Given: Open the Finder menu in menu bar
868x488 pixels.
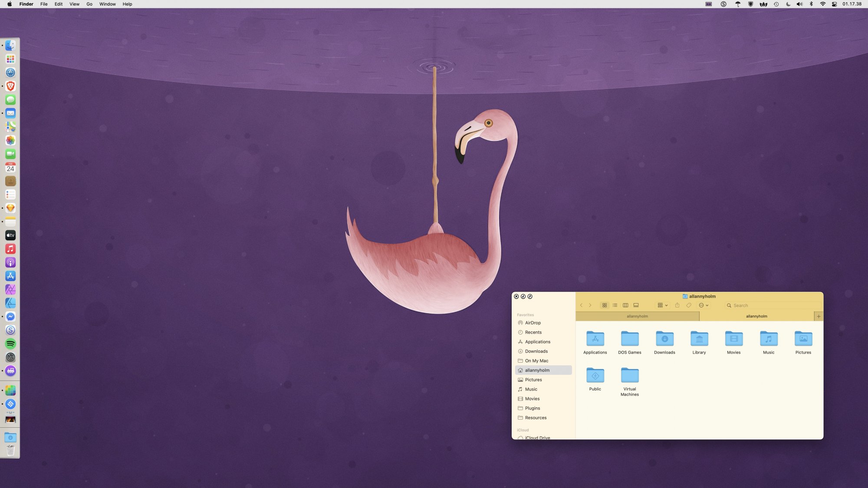Looking at the screenshot, I should point(26,4).
